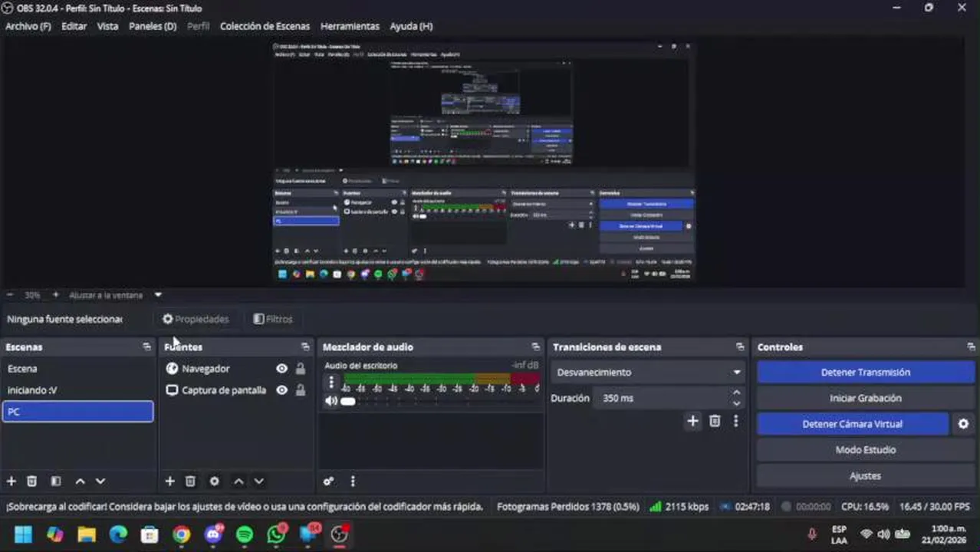Click Filtros button above panels
Viewport: 980px width, 552px height.
pyautogui.click(x=273, y=319)
